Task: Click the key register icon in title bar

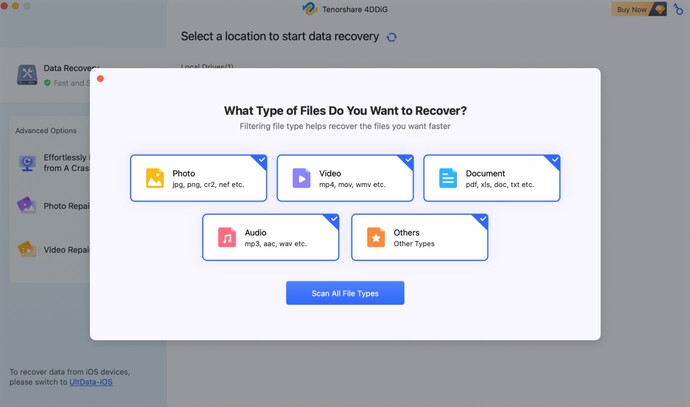Action: [679, 9]
